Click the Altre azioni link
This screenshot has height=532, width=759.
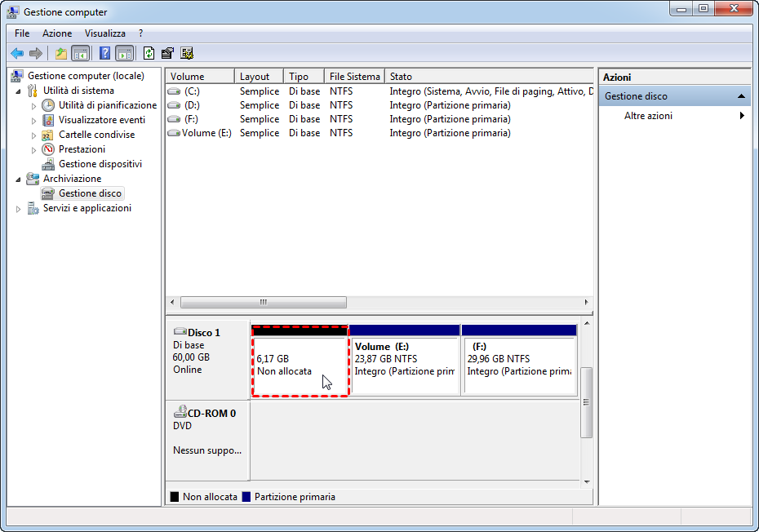[x=648, y=116]
